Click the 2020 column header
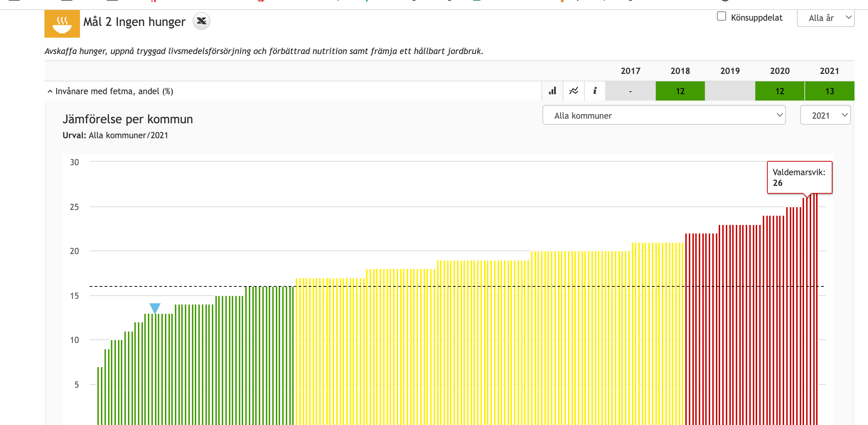The width and height of the screenshot is (868, 425). (779, 71)
